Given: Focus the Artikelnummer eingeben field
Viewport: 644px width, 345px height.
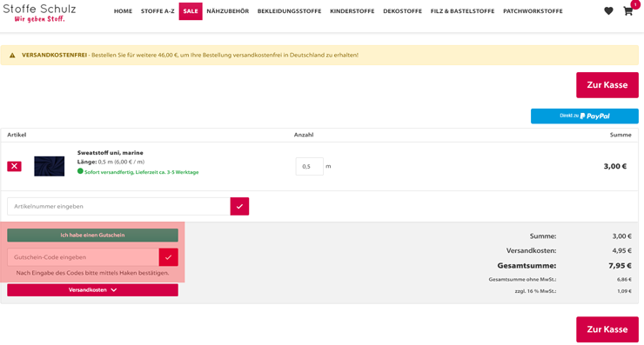Looking at the screenshot, I should click(118, 206).
